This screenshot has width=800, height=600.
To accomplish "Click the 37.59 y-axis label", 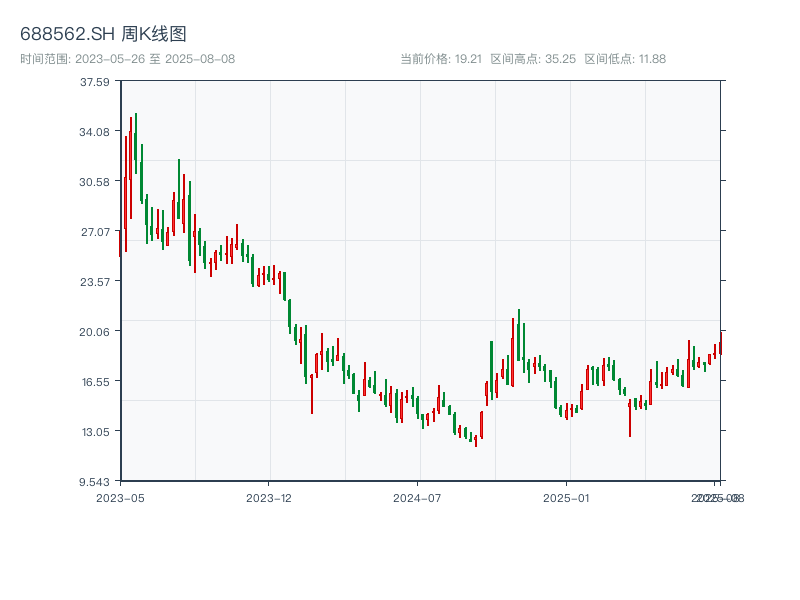I will point(95,82).
